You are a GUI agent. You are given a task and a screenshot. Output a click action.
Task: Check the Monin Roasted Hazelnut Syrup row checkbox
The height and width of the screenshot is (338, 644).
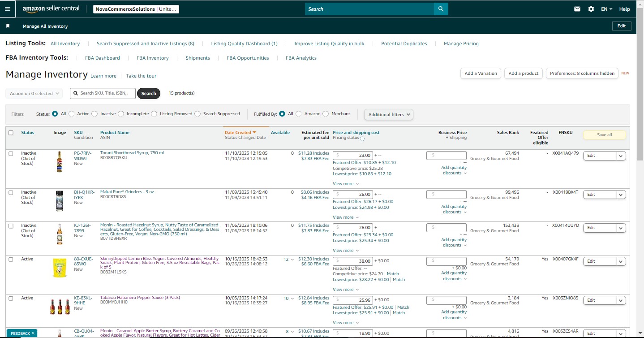[x=11, y=226]
